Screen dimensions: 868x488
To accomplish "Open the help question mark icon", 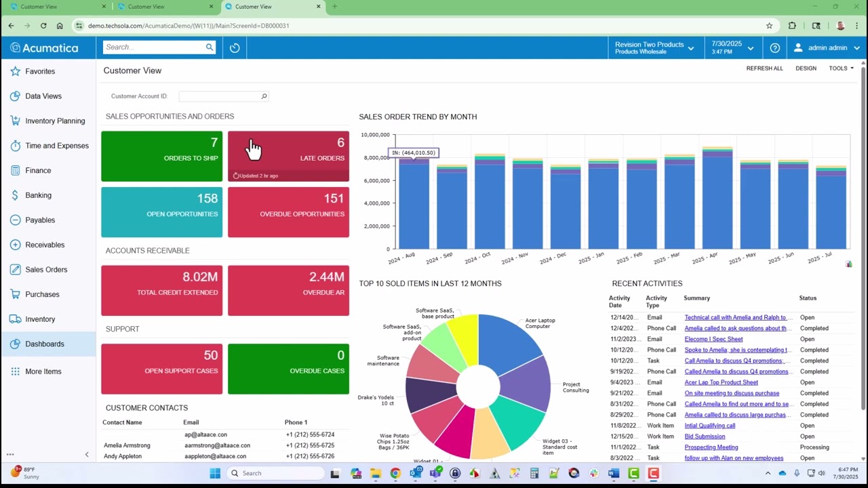I will point(774,48).
